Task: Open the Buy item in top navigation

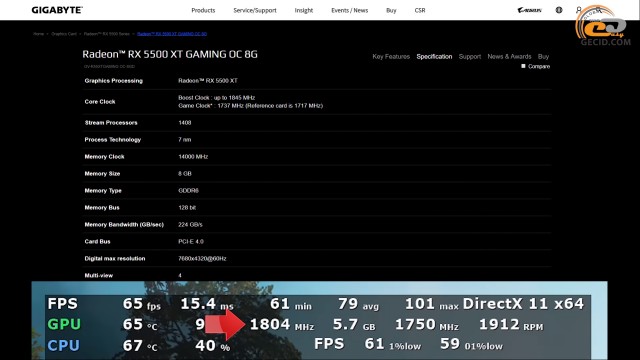Action: tap(391, 10)
